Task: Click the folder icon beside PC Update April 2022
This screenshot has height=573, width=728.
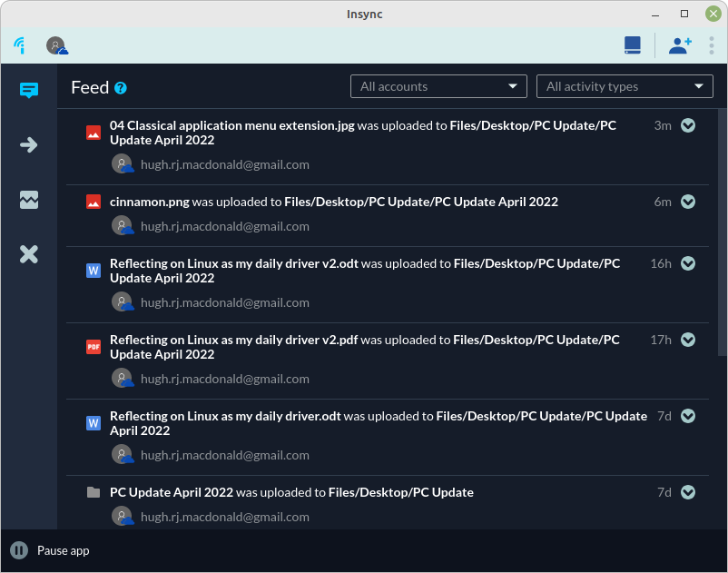Action: tap(93, 492)
